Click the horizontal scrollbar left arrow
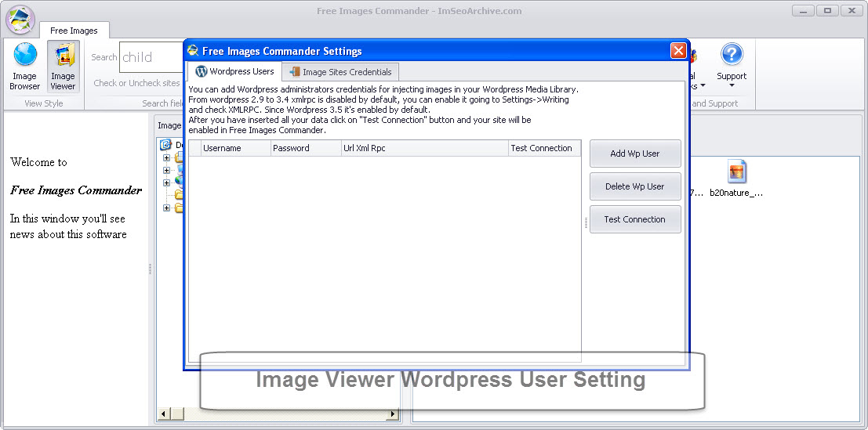Viewport: 868px width, 430px height. [164, 414]
